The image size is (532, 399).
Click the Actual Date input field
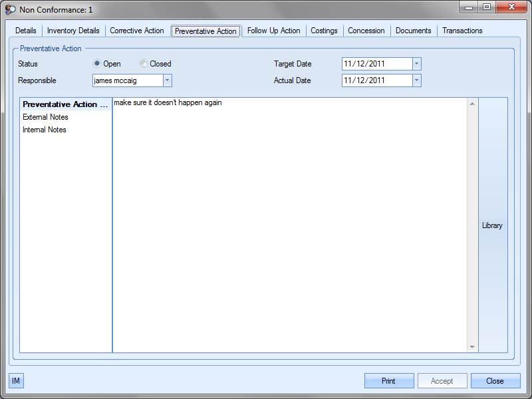(x=377, y=80)
